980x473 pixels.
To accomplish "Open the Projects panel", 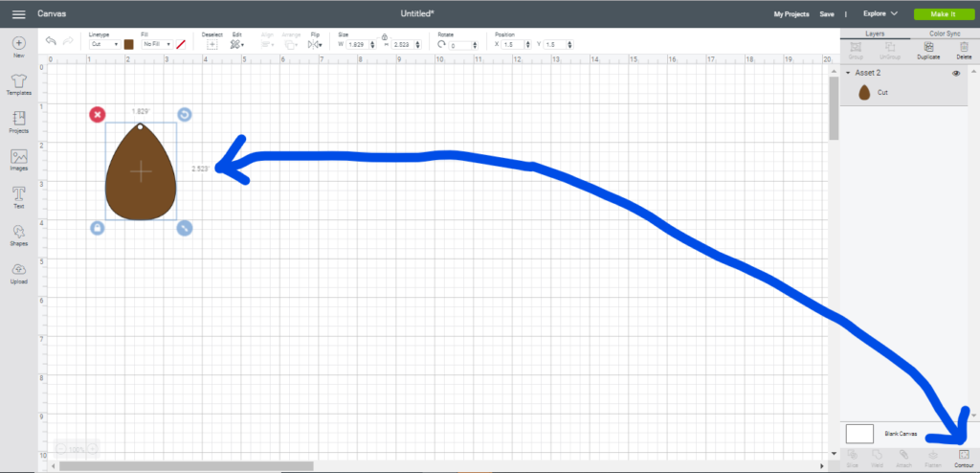I will pyautogui.click(x=19, y=123).
